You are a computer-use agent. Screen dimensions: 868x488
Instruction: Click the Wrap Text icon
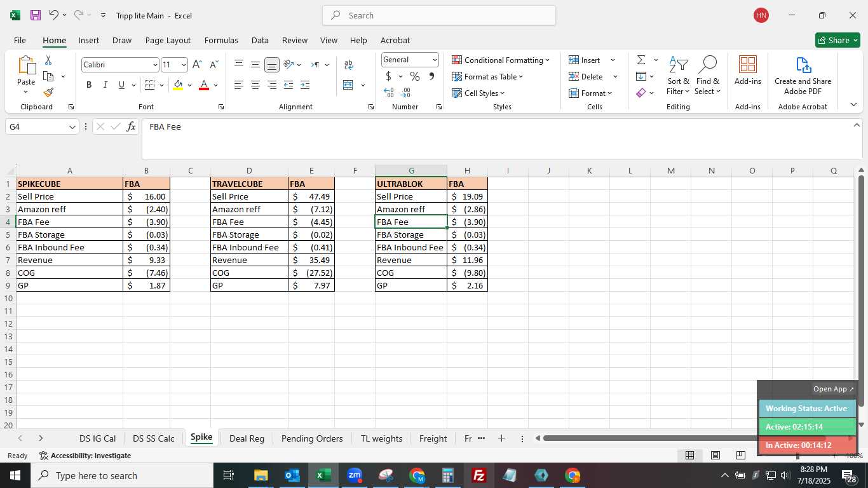[x=349, y=65]
